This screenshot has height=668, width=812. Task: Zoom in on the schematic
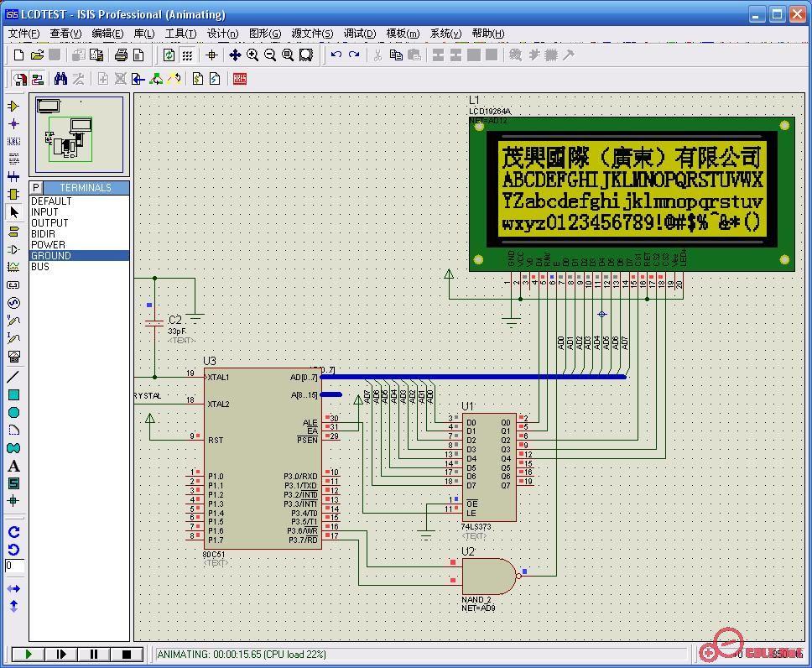(x=252, y=55)
